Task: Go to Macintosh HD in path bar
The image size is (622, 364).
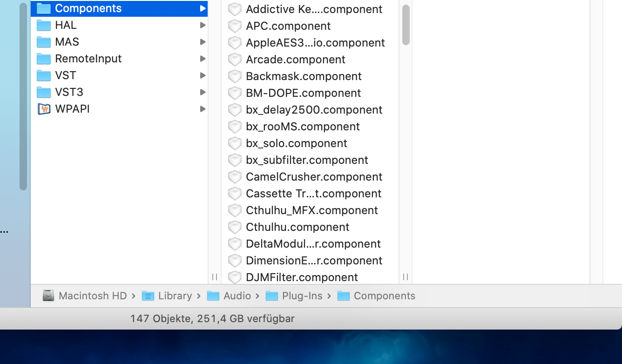Action: point(93,296)
